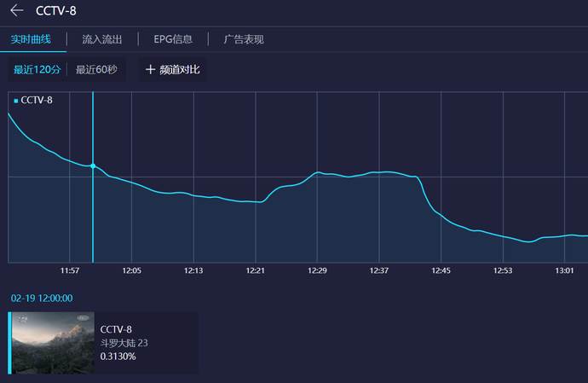Image resolution: width=588 pixels, height=383 pixels.
Task: Select the 最近120分 time range
Action: (x=37, y=69)
